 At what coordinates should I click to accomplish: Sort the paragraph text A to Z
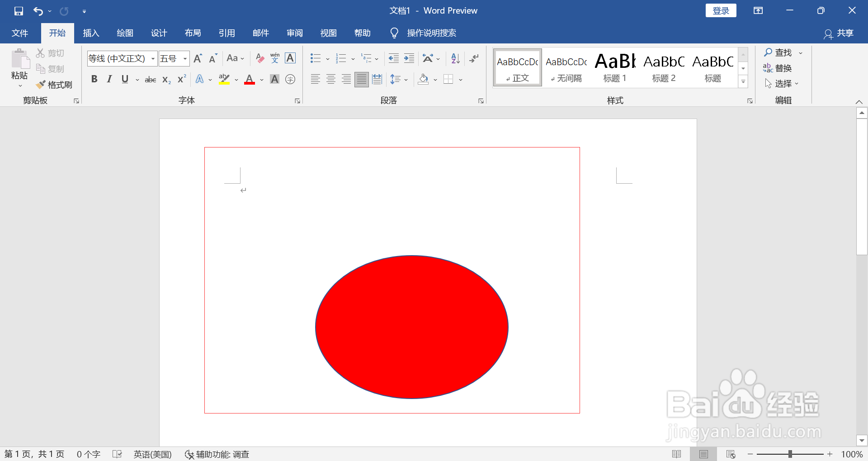pos(455,58)
